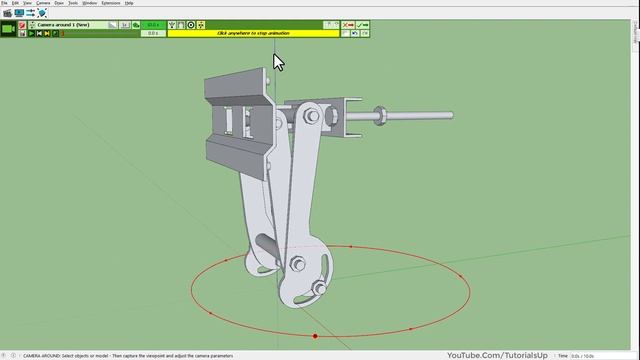Click the yellow stop animation message bar
This screenshot has width=640, height=360.
(253, 33)
